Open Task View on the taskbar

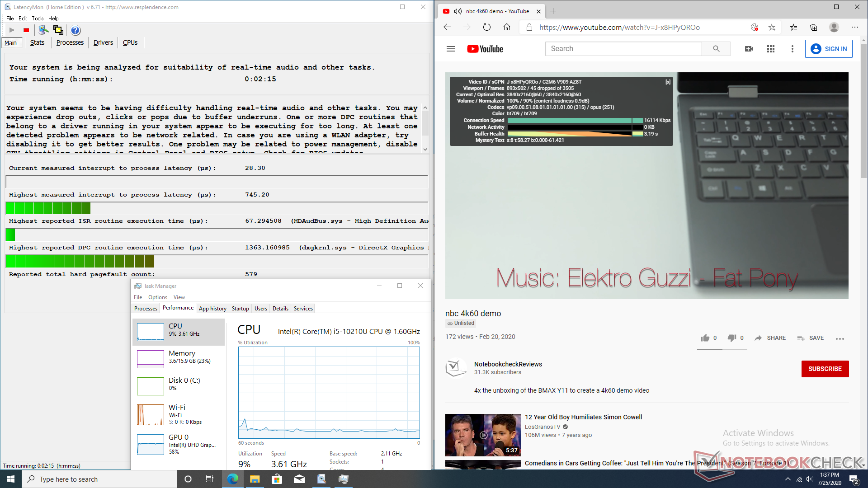[x=209, y=479]
